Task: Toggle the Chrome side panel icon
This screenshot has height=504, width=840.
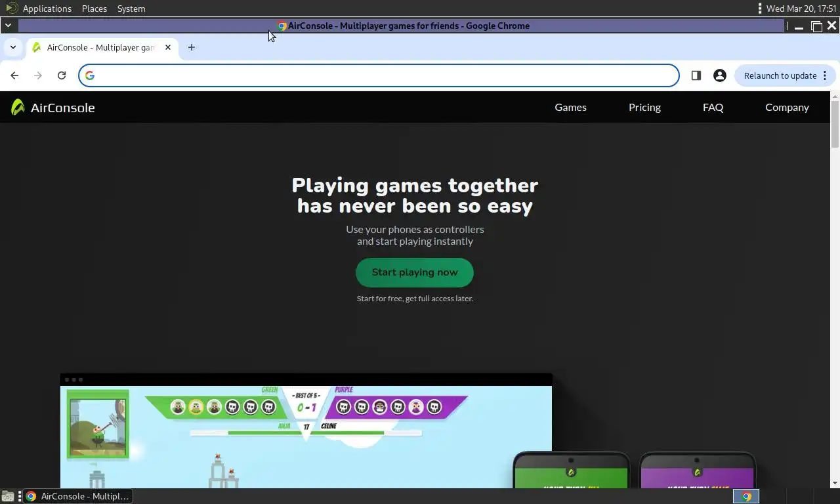Action: [696, 75]
